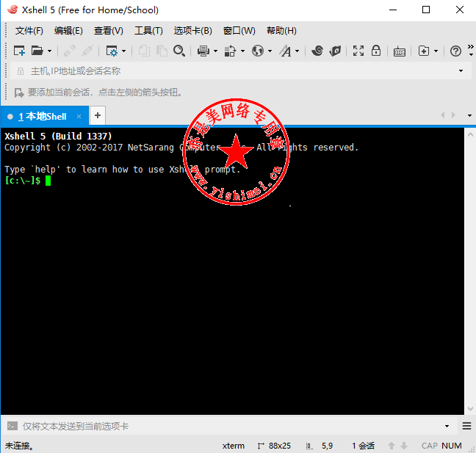Screen dimensions: 476x453
Task: Open the 窗口(W) menu
Action: [x=239, y=31]
